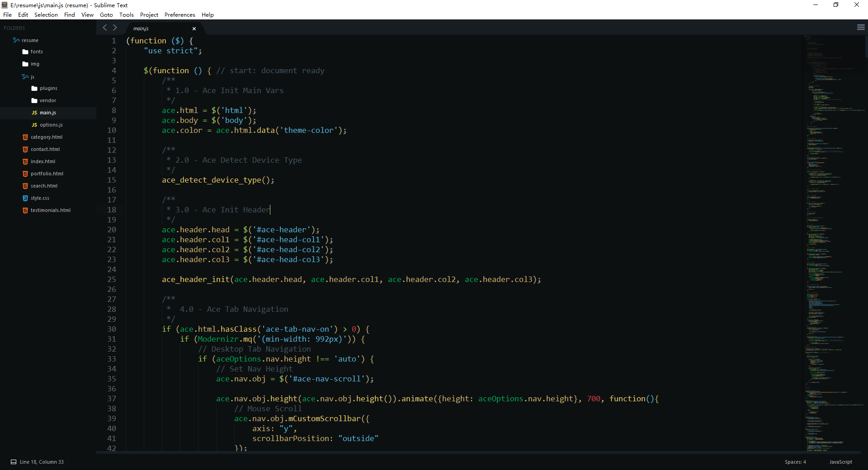The image size is (868, 470).
Task: Click the horizontal scrollbar at editor bottom
Action: (478, 452)
